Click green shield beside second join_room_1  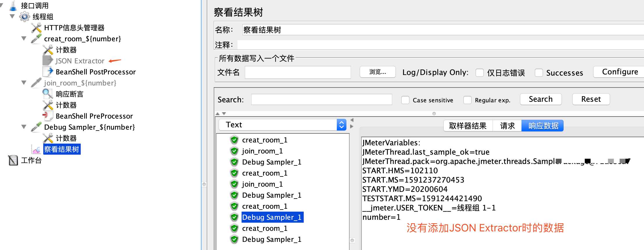pos(234,184)
